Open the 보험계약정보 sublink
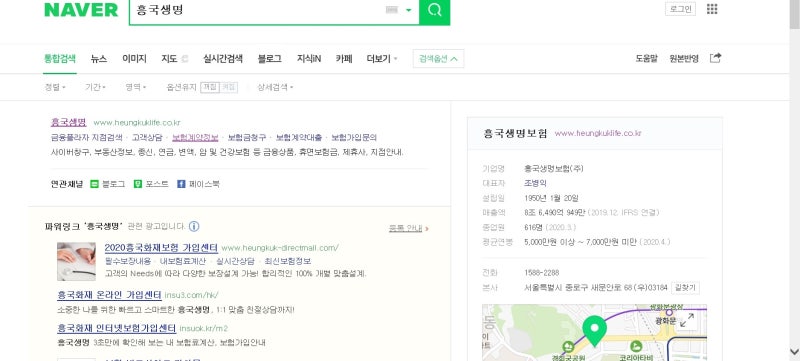This screenshot has height=361, width=800. click(x=195, y=138)
